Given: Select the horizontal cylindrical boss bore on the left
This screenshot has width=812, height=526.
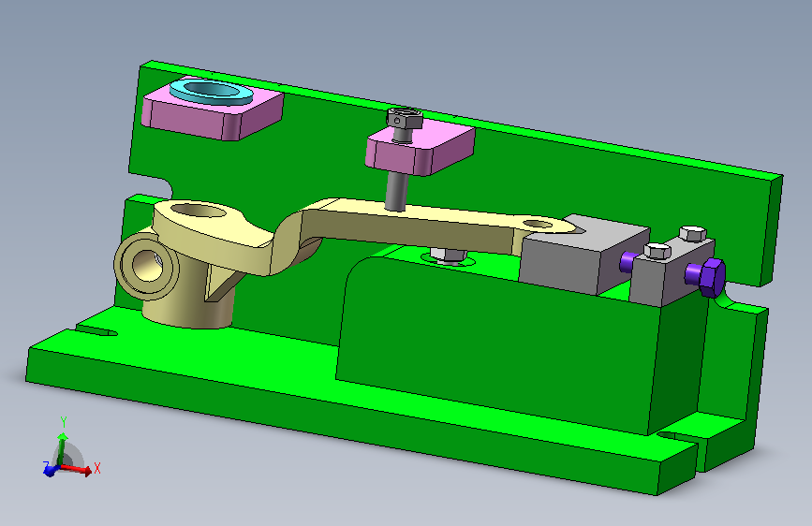Looking at the screenshot, I should (x=147, y=266).
